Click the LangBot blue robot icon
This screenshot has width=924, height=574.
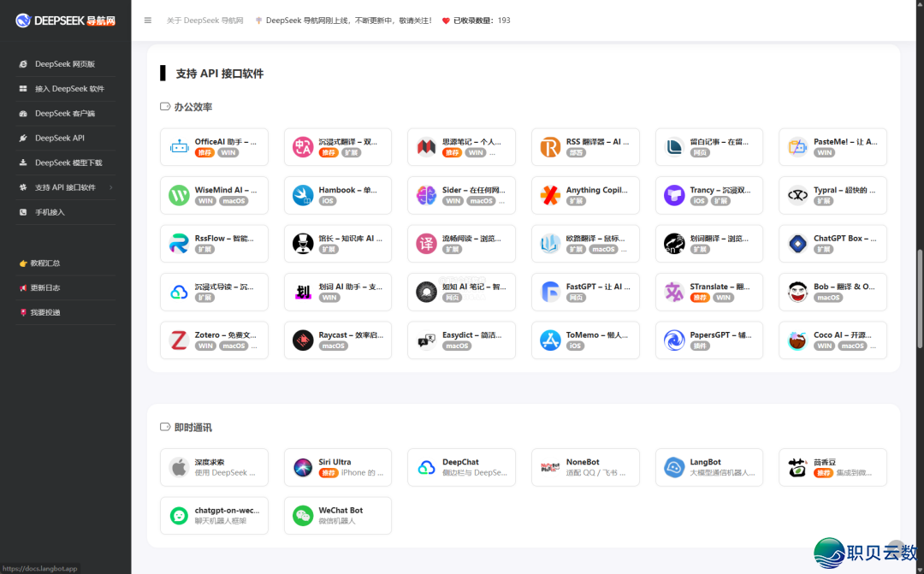[x=674, y=467]
